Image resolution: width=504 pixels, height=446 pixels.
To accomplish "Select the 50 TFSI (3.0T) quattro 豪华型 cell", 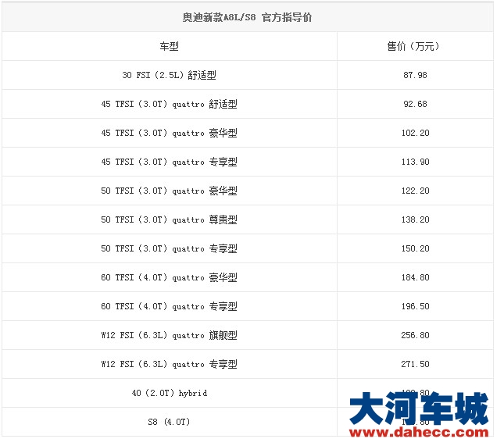I will tap(169, 191).
